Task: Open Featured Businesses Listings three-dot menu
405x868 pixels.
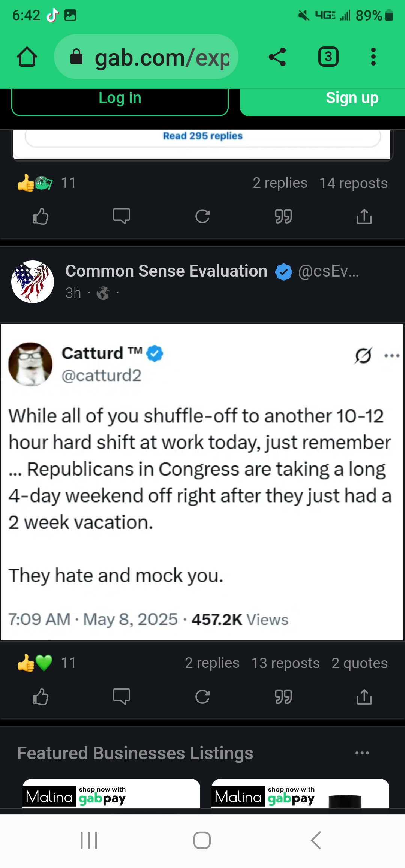Action: click(x=362, y=753)
